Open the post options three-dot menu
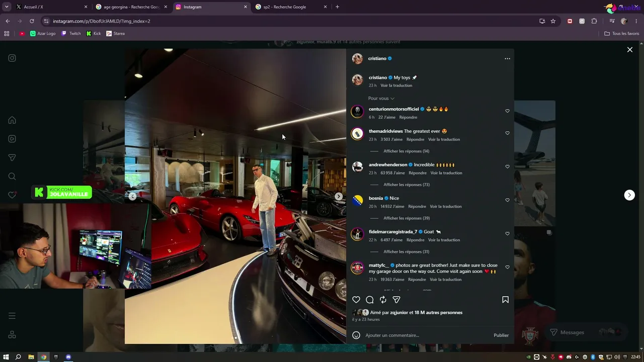 pos(507,59)
